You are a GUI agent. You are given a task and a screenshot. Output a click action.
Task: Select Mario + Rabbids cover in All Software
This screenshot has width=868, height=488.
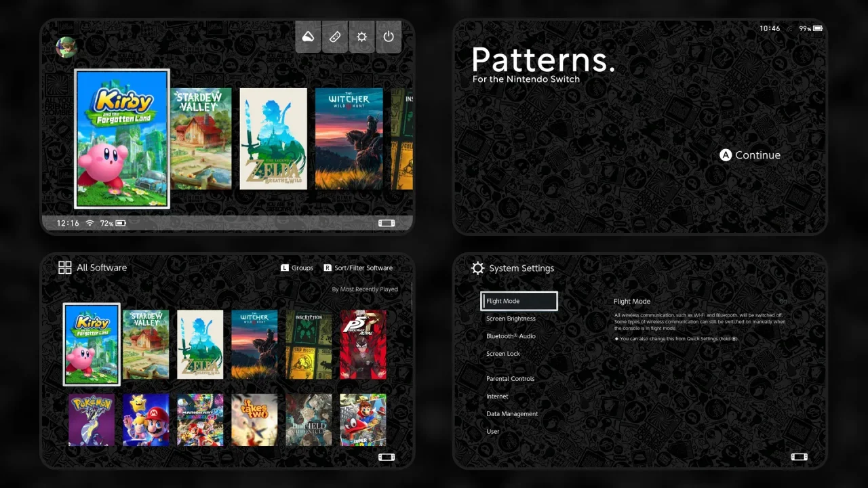click(x=146, y=420)
